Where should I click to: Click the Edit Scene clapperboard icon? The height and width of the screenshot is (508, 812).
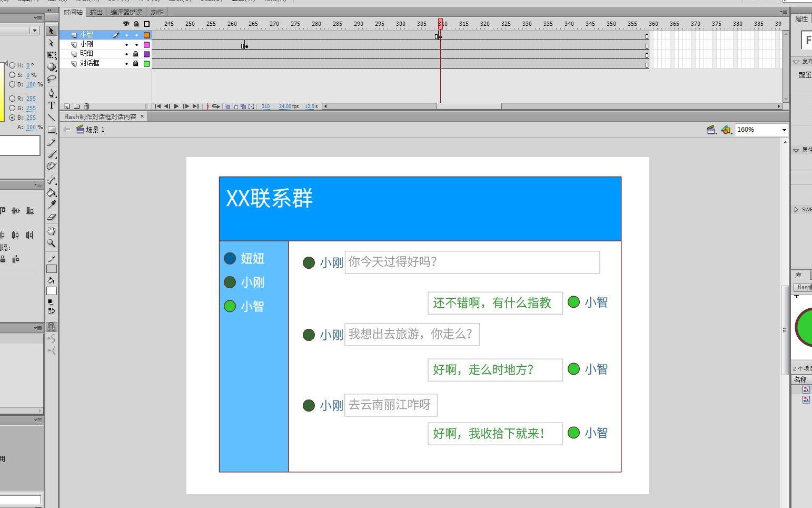click(x=711, y=130)
